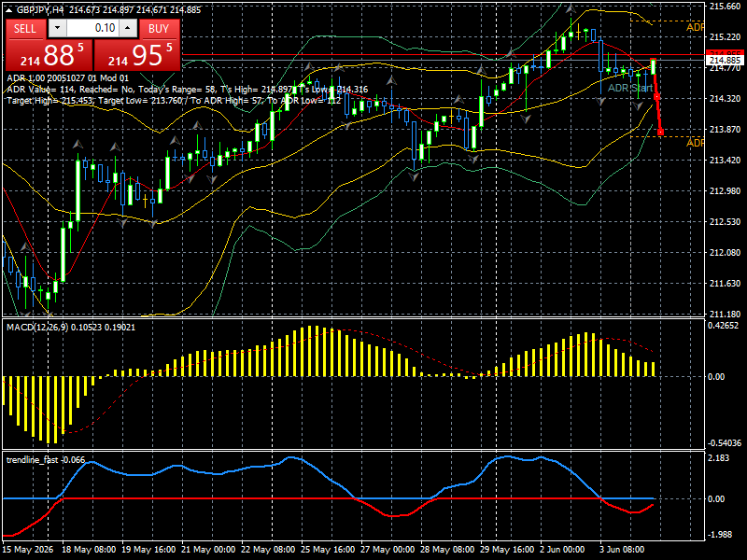Click the ADR 1.00 20051027 01 Mod 01 line
Screen dimensions: 747x560
[67, 78]
